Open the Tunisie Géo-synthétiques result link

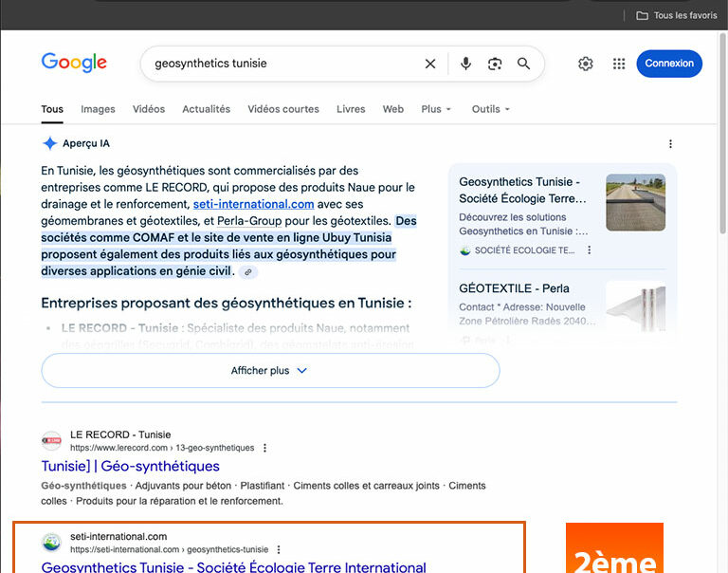click(x=131, y=466)
